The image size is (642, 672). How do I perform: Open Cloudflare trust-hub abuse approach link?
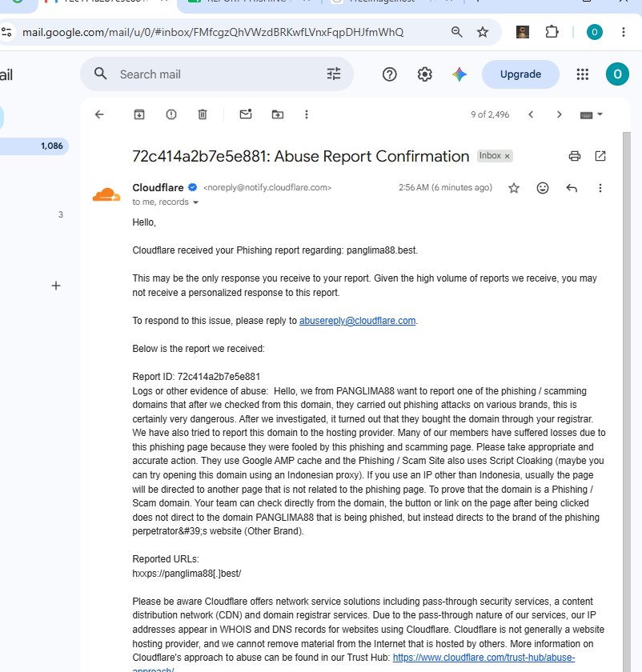(484, 658)
